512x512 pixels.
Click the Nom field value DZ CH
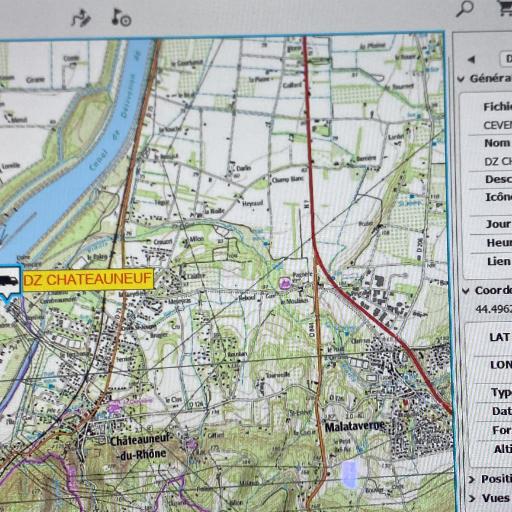point(498,162)
